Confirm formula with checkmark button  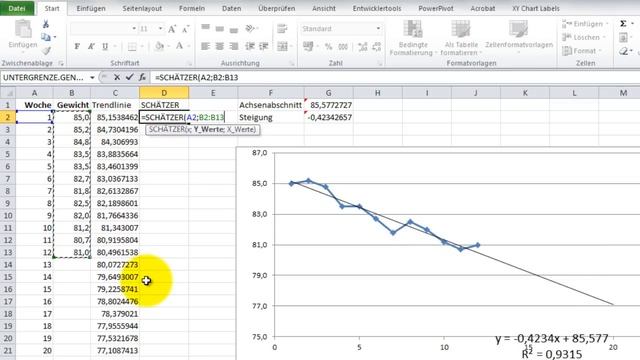tap(129, 77)
